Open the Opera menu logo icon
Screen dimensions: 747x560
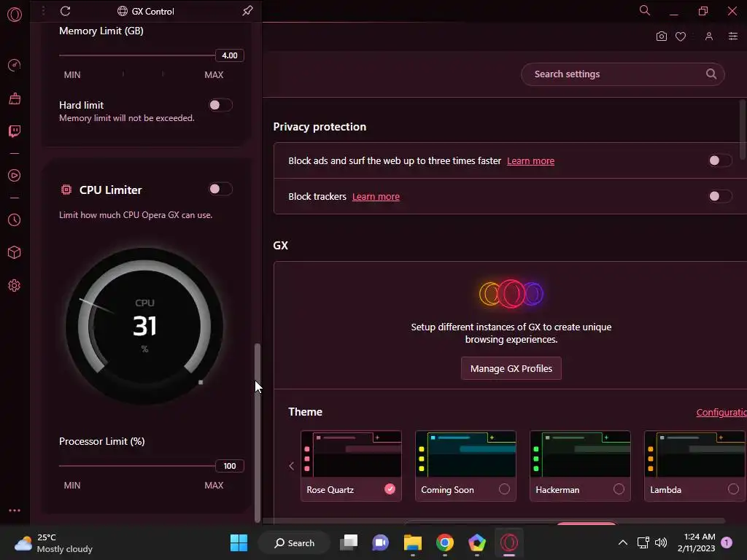pyautogui.click(x=15, y=15)
